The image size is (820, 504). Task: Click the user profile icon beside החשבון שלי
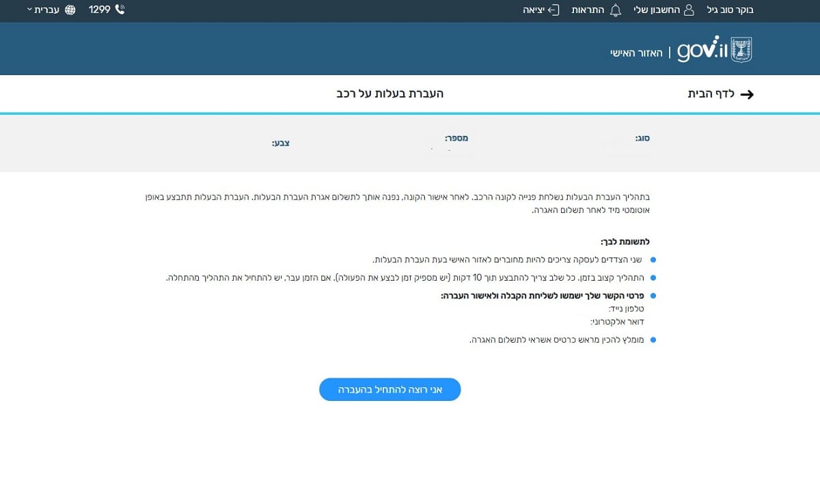689,10
